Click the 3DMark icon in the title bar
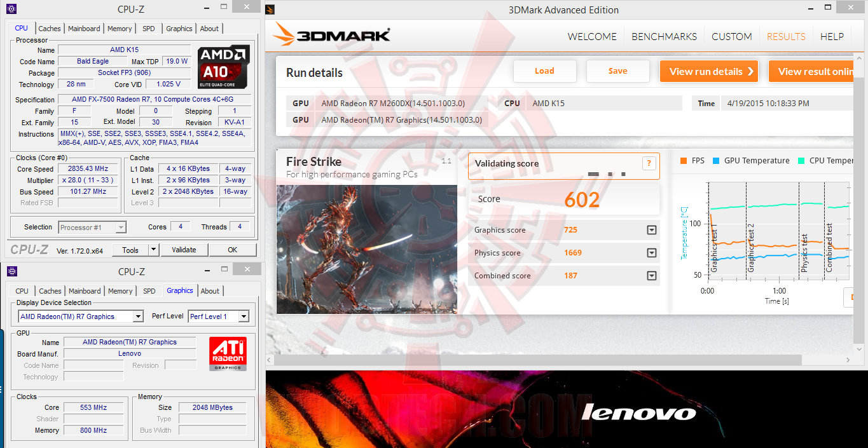 tap(270, 10)
